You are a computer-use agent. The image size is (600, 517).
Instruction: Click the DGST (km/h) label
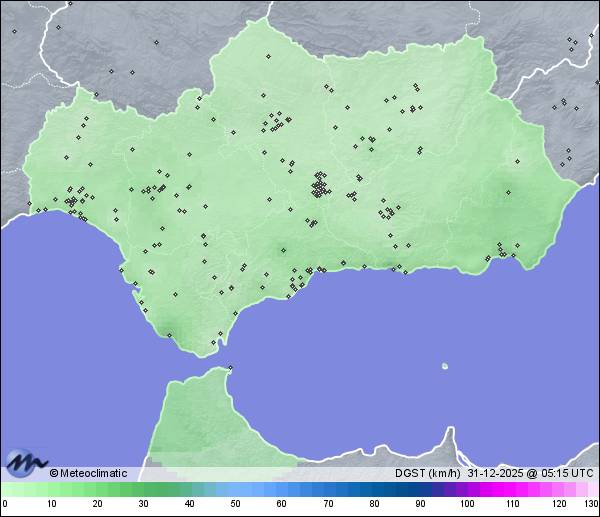[427, 473]
